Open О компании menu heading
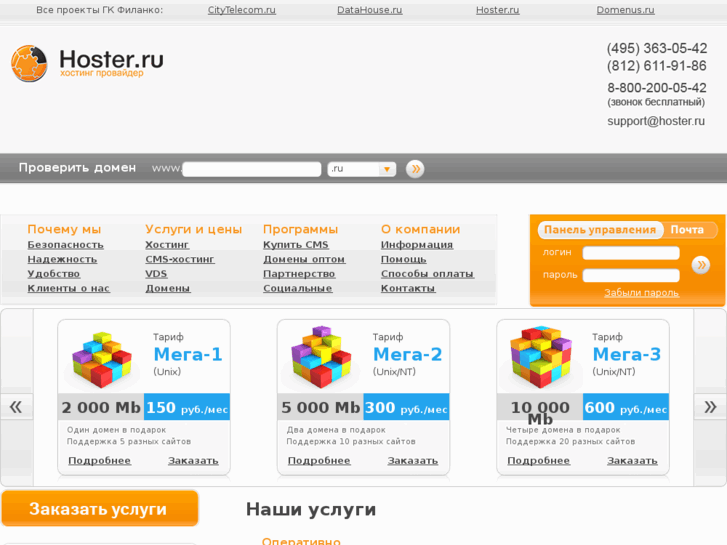727x545 pixels. pos(421,229)
